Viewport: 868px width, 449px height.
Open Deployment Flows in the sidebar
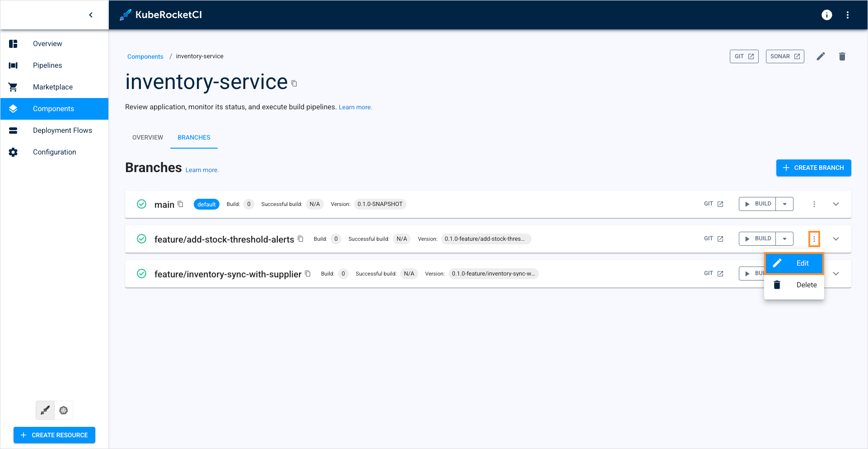[62, 131]
